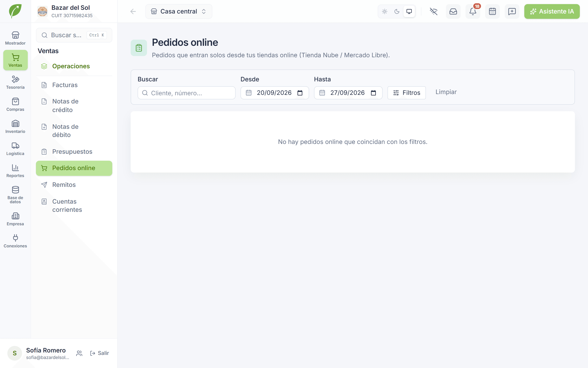Open the Inventario module

click(x=15, y=127)
